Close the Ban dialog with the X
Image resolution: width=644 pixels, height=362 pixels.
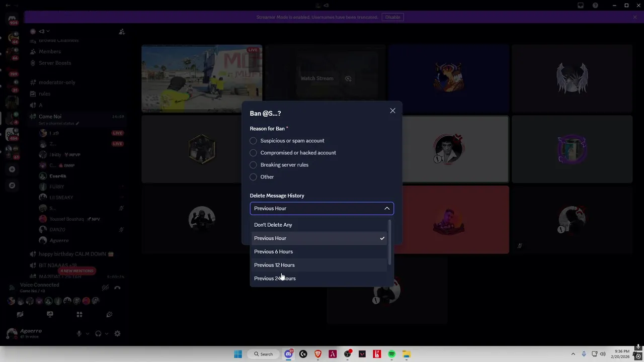tap(392, 111)
